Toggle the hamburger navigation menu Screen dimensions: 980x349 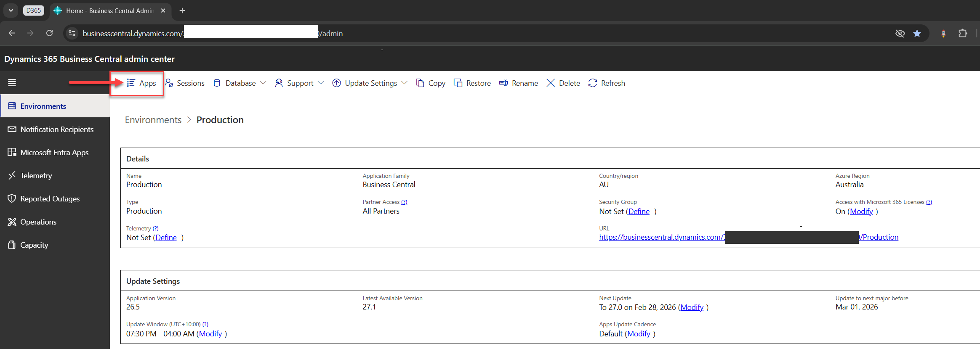(x=12, y=83)
